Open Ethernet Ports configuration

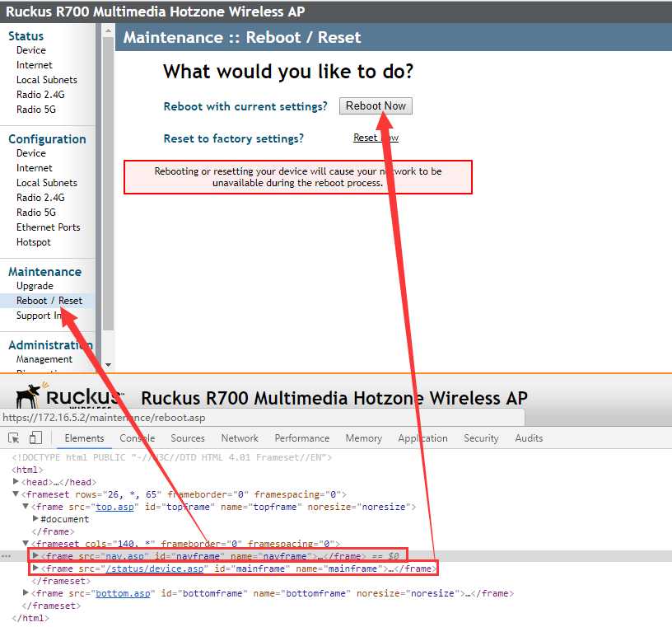[48, 227]
